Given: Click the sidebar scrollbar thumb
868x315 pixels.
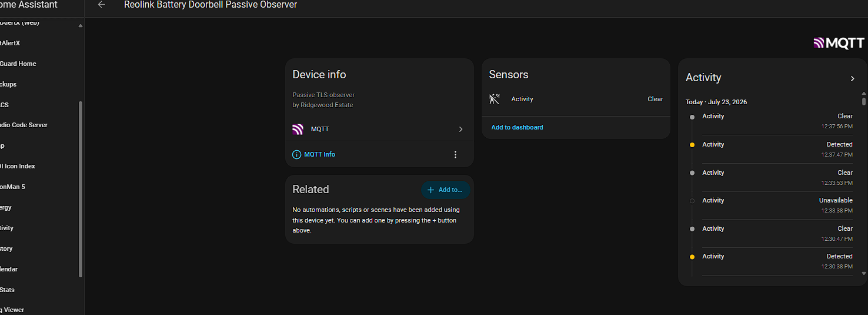Looking at the screenshot, I should tap(81, 188).
